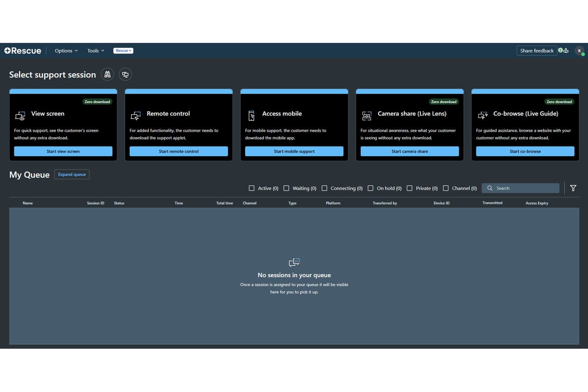
Task: Click the Status column header
Action: coord(119,203)
